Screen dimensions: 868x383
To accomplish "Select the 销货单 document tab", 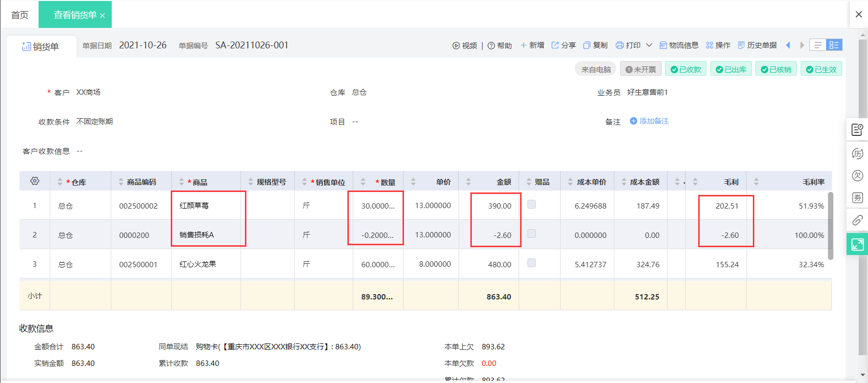I will 40,47.
